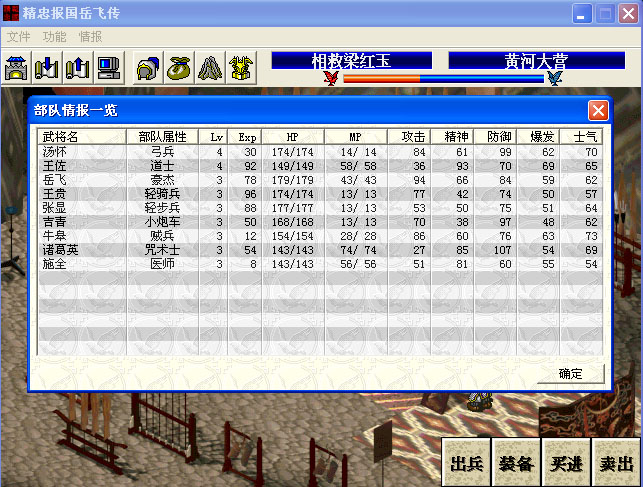Select the 岳飞 row name
Viewport: 643px width, 487px height.
(55, 180)
